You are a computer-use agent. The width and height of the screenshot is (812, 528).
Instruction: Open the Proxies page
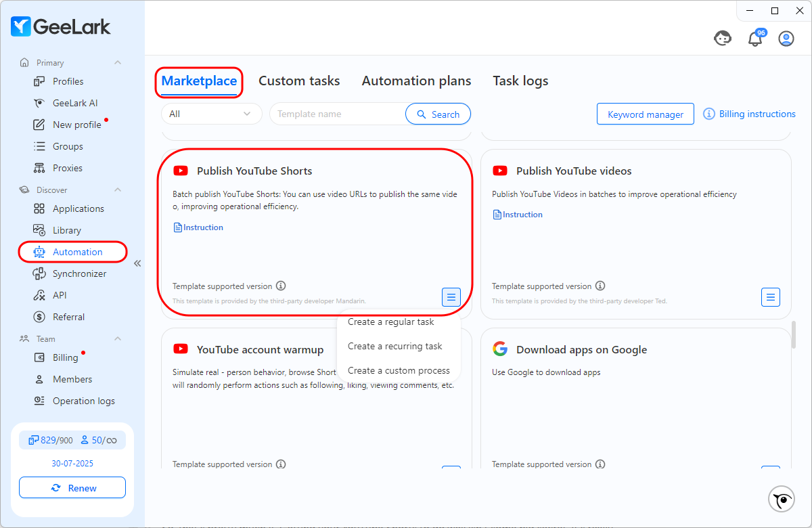68,168
